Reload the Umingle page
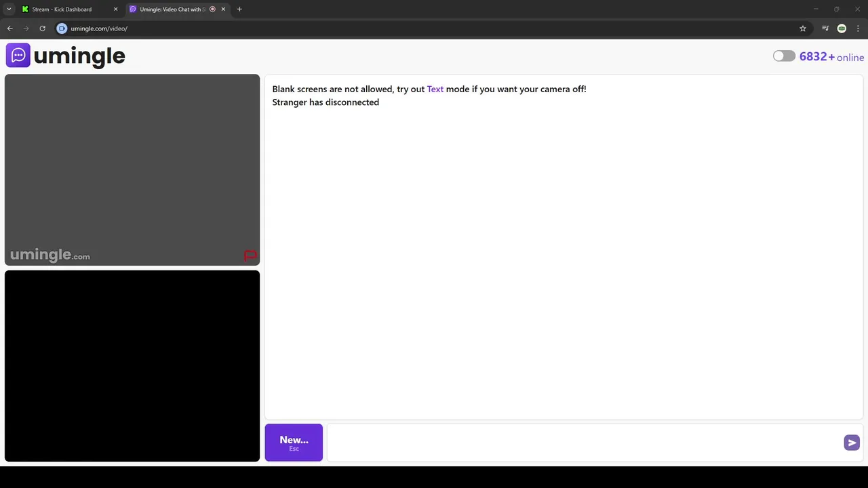Screen dimensions: 868x488 (x=42, y=28)
